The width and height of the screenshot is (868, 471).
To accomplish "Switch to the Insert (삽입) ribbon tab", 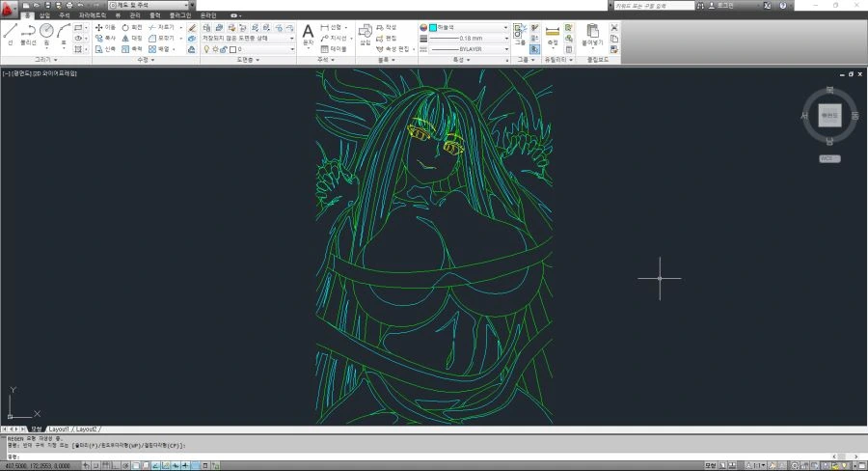I will tap(44, 15).
